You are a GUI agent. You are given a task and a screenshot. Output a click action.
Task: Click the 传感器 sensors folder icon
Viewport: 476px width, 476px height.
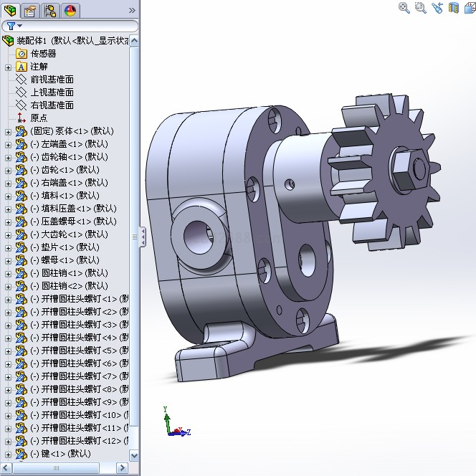[x=22, y=54]
